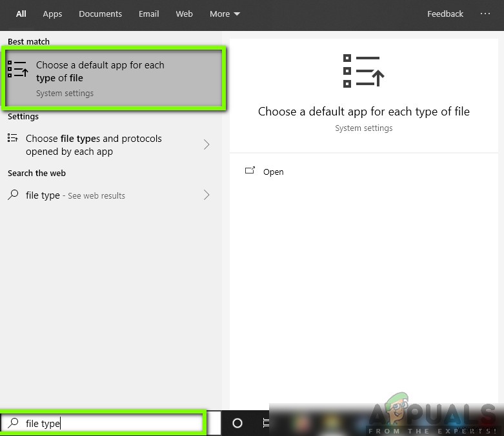504x436 pixels.
Task: Click the list icon in best match result
Action: pos(17,69)
